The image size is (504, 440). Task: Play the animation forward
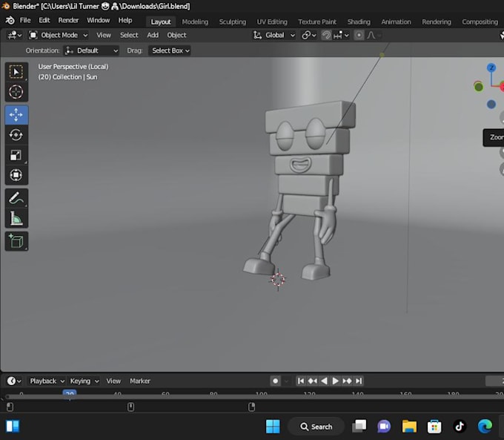[335, 381]
